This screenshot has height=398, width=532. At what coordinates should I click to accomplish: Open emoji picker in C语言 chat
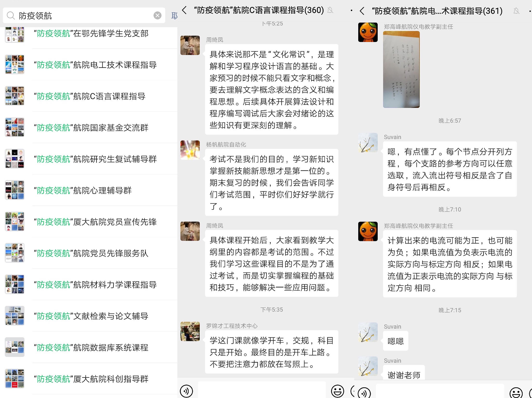(x=337, y=391)
